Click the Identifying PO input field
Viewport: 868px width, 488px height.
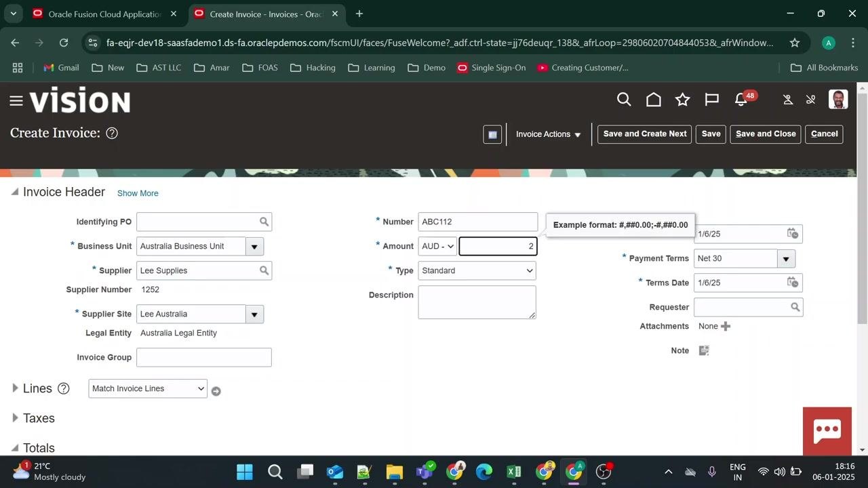(x=197, y=222)
